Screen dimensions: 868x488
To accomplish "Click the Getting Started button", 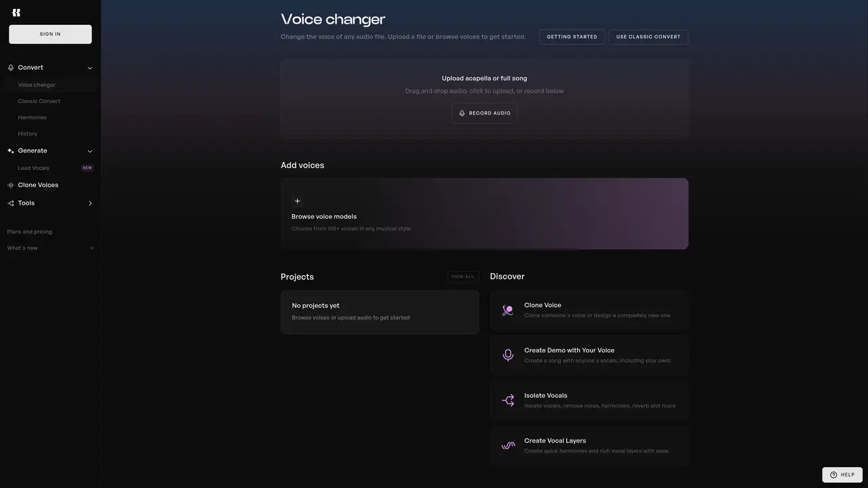I will point(572,37).
